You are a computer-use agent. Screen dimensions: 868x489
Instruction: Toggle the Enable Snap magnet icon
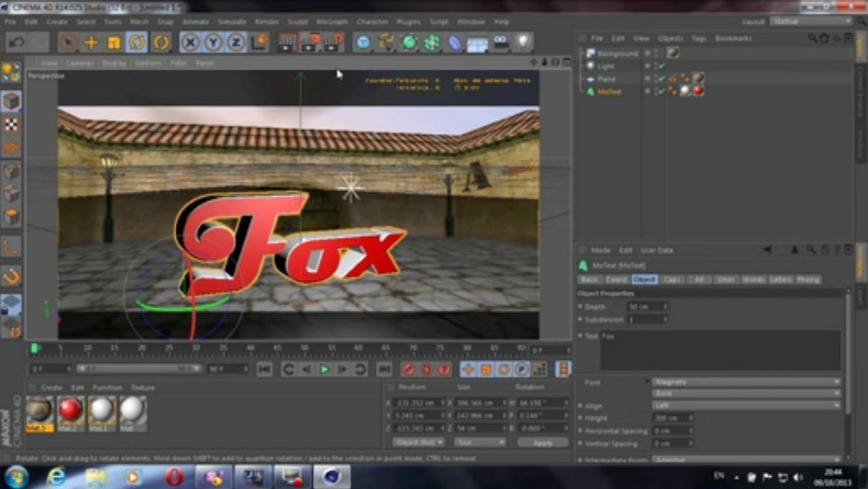[x=11, y=277]
